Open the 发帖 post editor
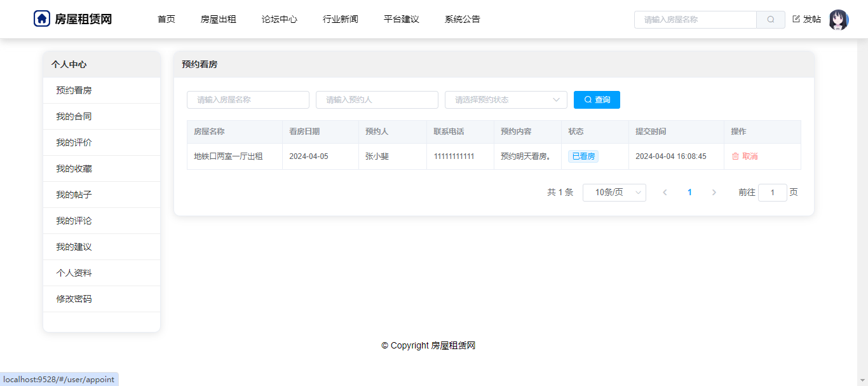The height and width of the screenshot is (386, 868). coord(806,20)
